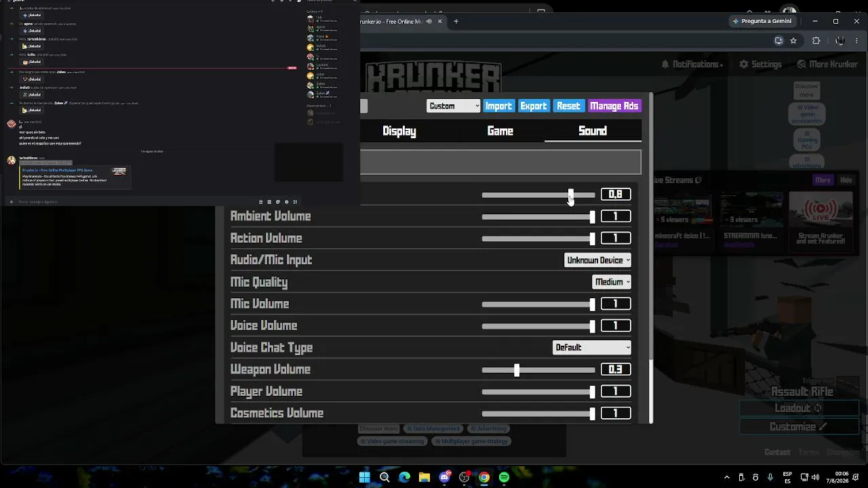Bookmark this page with the star icon
This screenshot has width=868, height=488.
coord(793,41)
